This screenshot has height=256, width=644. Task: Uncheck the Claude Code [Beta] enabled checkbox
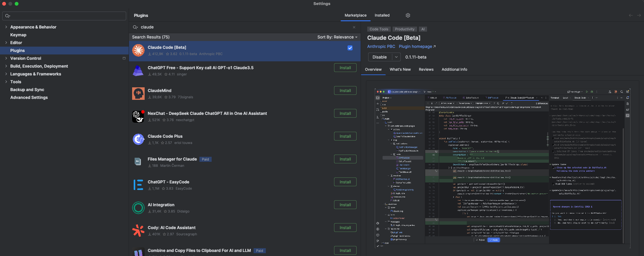coord(350,48)
